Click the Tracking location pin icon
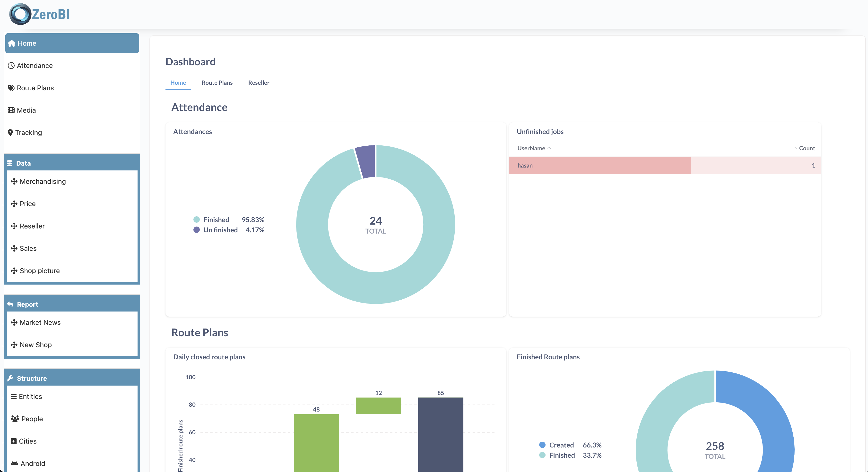The width and height of the screenshot is (868, 472). (x=10, y=133)
